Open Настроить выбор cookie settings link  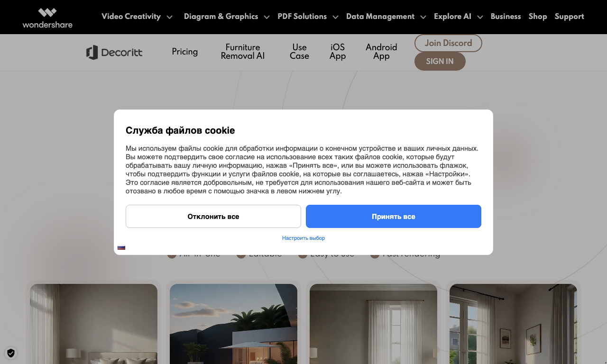click(x=303, y=238)
